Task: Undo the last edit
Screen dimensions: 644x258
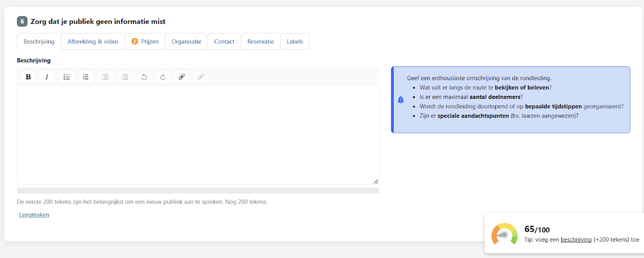Action: pos(144,77)
